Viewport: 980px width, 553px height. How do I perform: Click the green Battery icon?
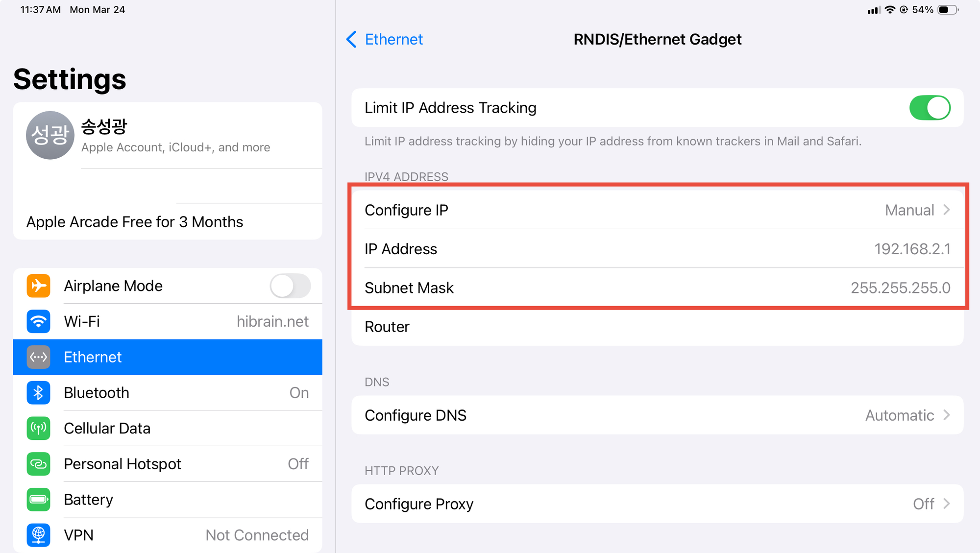point(38,500)
